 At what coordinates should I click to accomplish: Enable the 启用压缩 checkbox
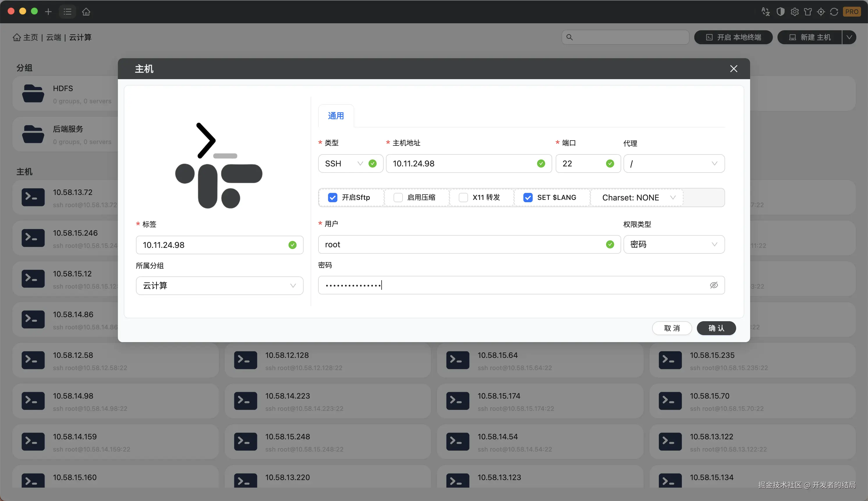(x=398, y=198)
